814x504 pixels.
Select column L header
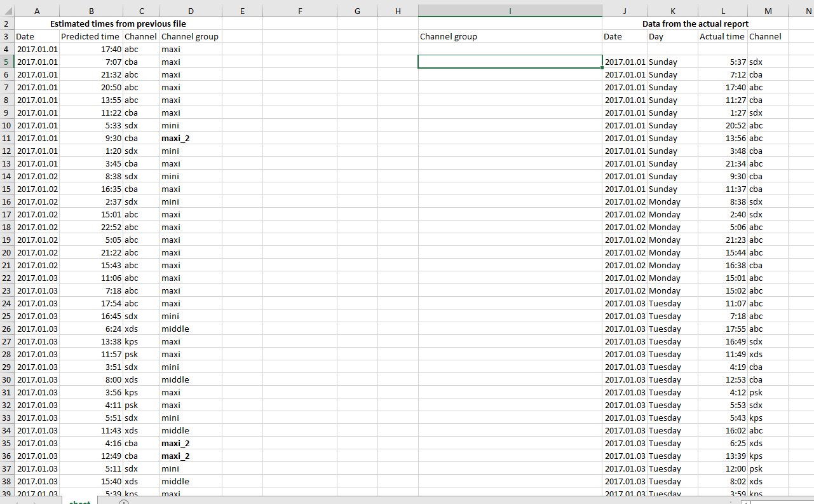[x=723, y=11]
